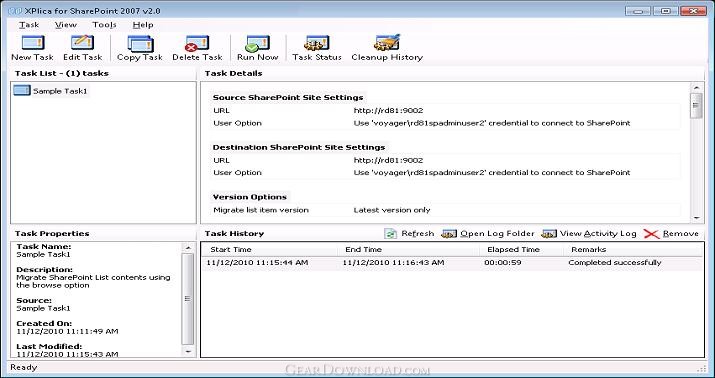Click Destination SharePoint Site Settings heading
The height and width of the screenshot is (378, 715).
[299, 147]
